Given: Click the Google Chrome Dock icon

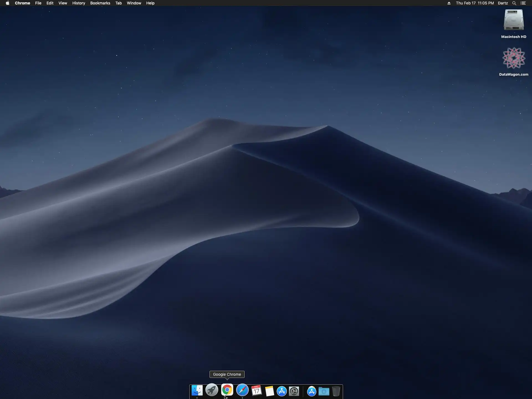Looking at the screenshot, I should pos(227,390).
